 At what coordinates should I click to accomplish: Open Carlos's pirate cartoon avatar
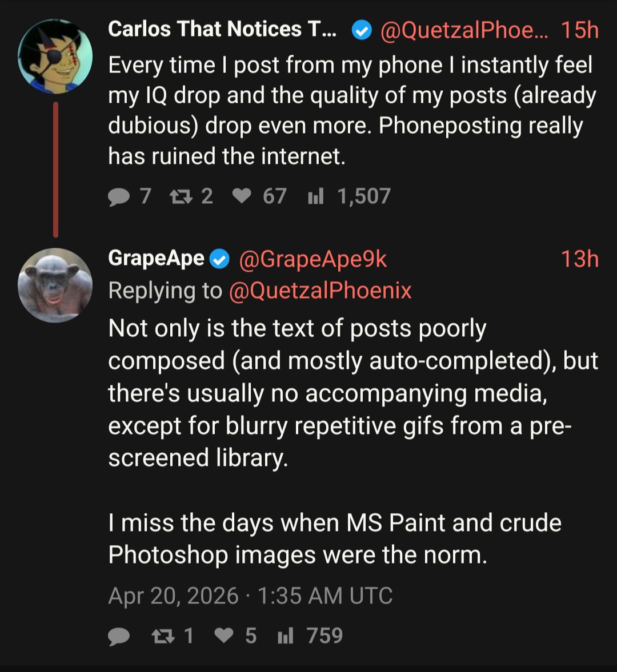pos(55,56)
